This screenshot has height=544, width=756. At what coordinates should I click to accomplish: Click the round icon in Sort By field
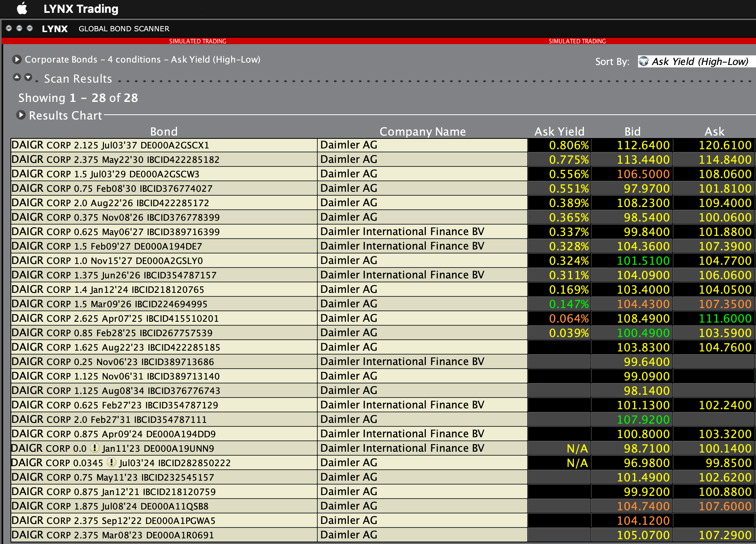tap(643, 61)
